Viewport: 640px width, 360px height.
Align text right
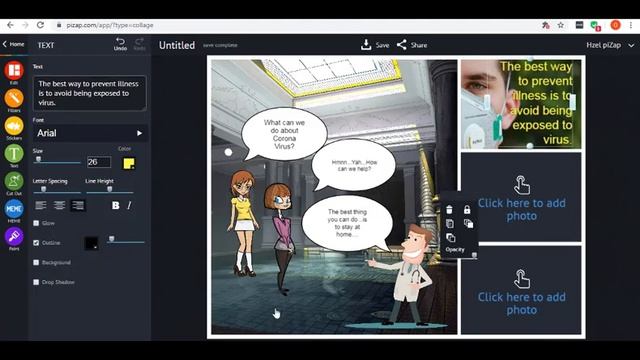(x=78, y=205)
